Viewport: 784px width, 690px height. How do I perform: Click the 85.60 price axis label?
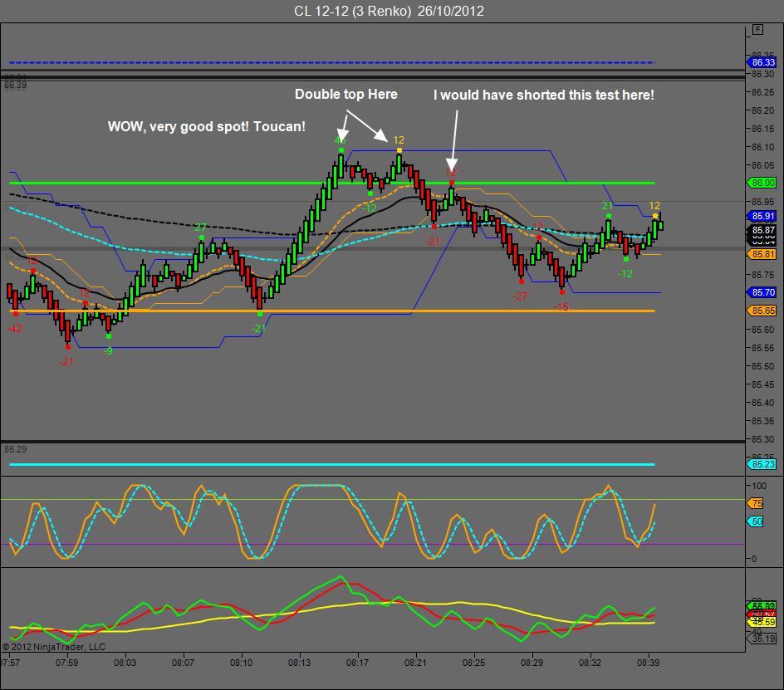coord(762,330)
